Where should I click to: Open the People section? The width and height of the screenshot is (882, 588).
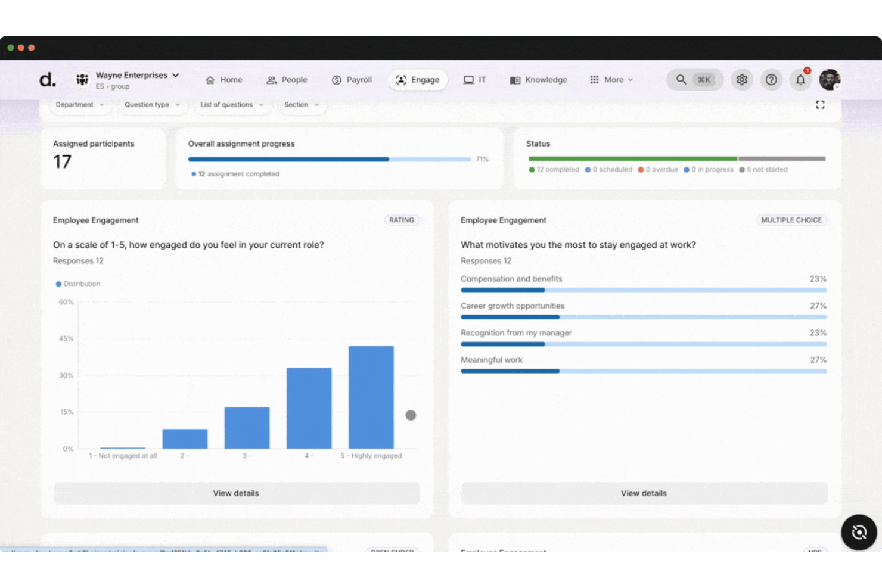[x=287, y=80]
